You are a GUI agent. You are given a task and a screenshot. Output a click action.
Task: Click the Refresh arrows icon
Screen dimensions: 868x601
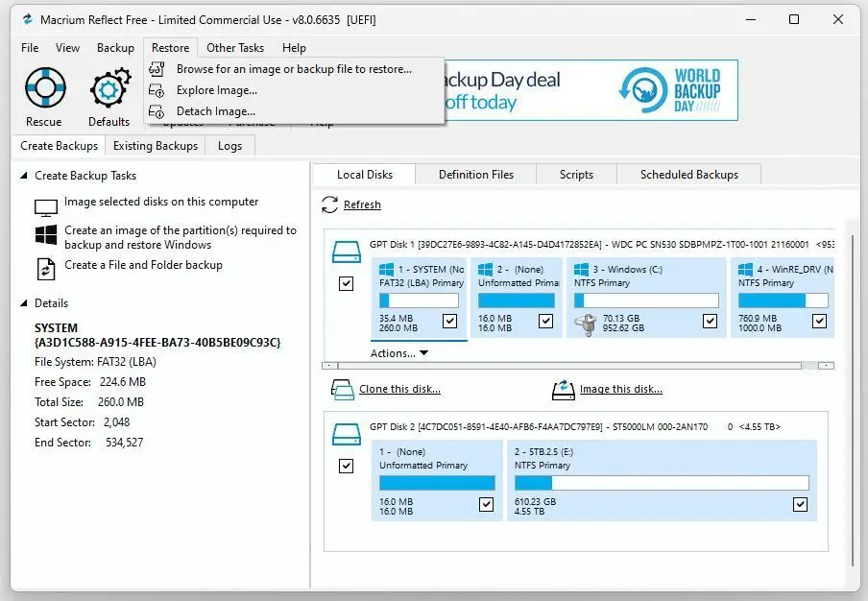(x=329, y=204)
